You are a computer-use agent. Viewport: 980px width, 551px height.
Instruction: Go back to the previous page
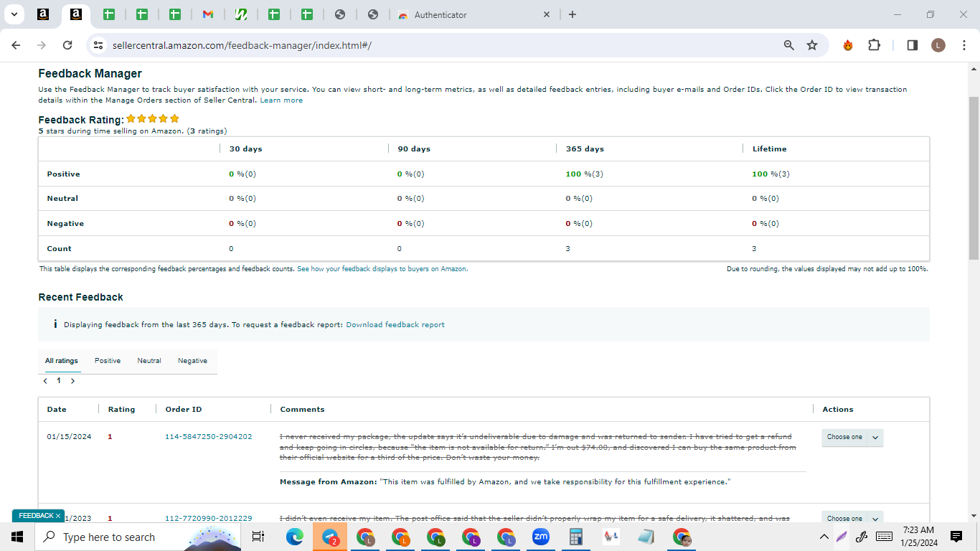coord(16,45)
